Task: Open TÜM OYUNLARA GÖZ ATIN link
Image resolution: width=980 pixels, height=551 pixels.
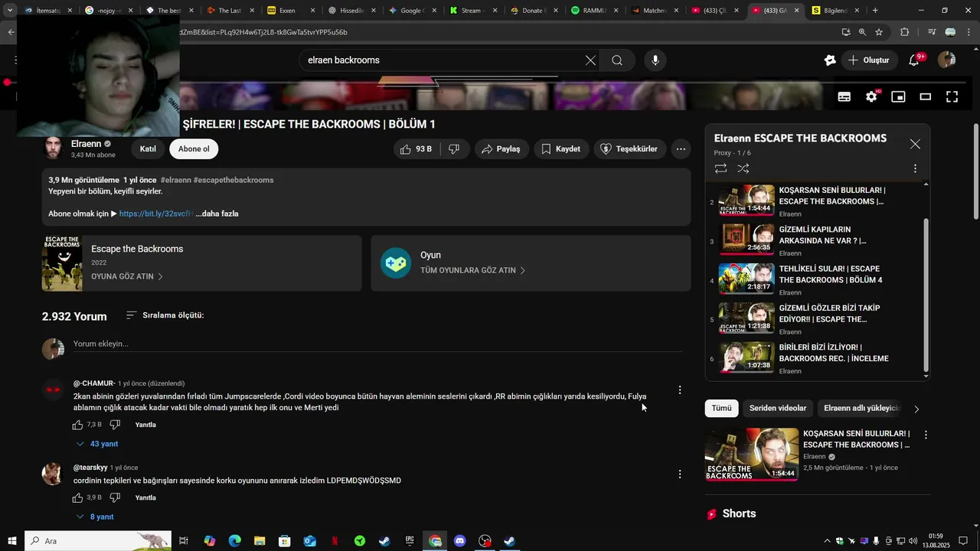Action: pos(472,270)
